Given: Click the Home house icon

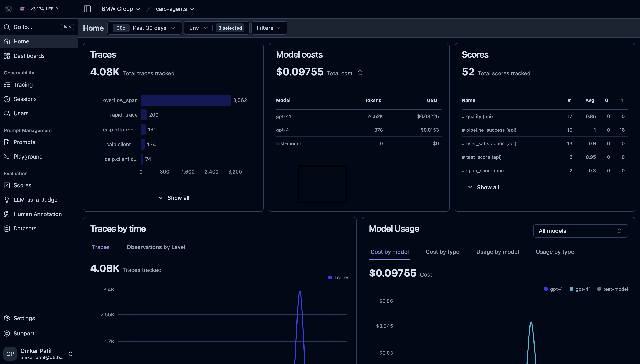Looking at the screenshot, I should click(x=7, y=41).
